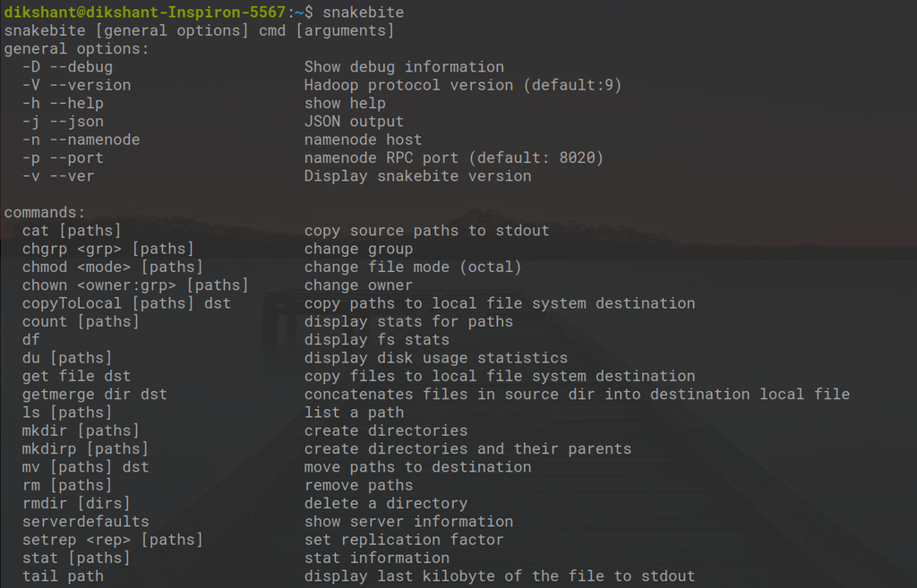Click the copyToLocal command entry
The height and width of the screenshot is (588, 917).
click(x=126, y=303)
